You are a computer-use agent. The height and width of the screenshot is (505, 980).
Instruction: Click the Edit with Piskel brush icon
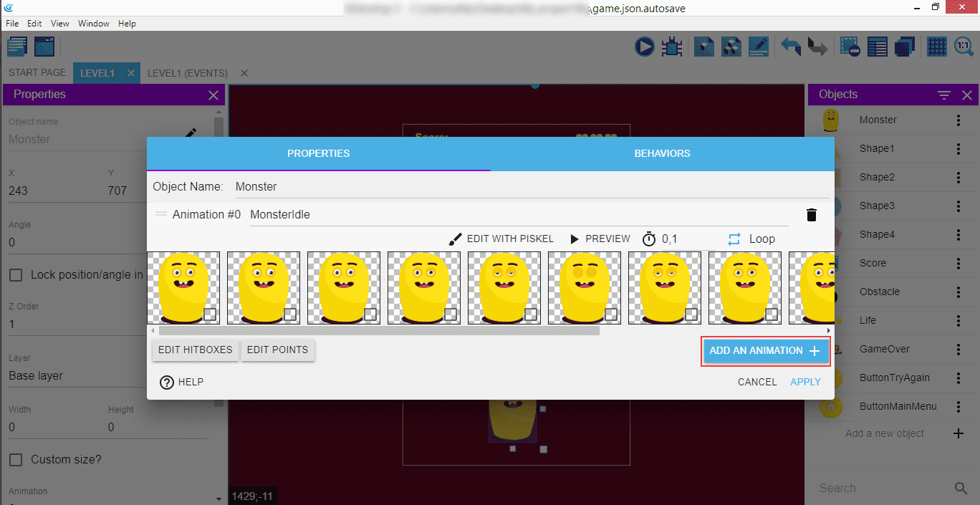coord(456,239)
